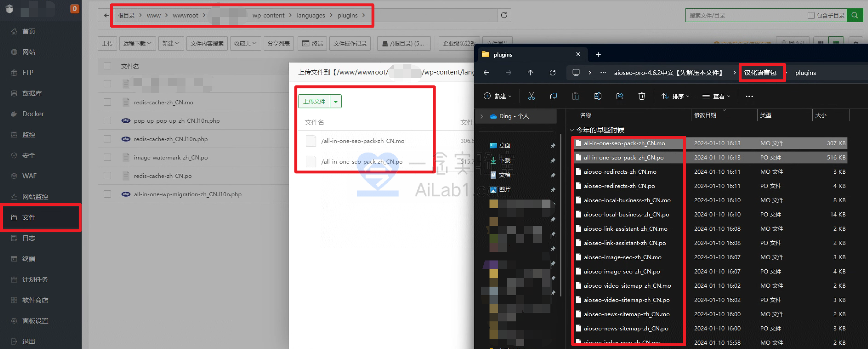Select the file aioseo-video-sitemap-zh_CN.mo
The width and height of the screenshot is (868, 349).
(x=627, y=286)
